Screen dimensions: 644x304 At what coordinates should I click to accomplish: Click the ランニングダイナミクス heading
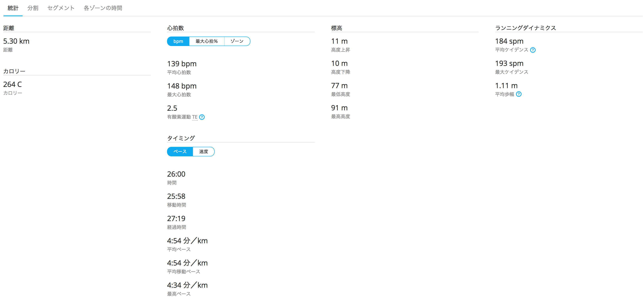(526, 28)
